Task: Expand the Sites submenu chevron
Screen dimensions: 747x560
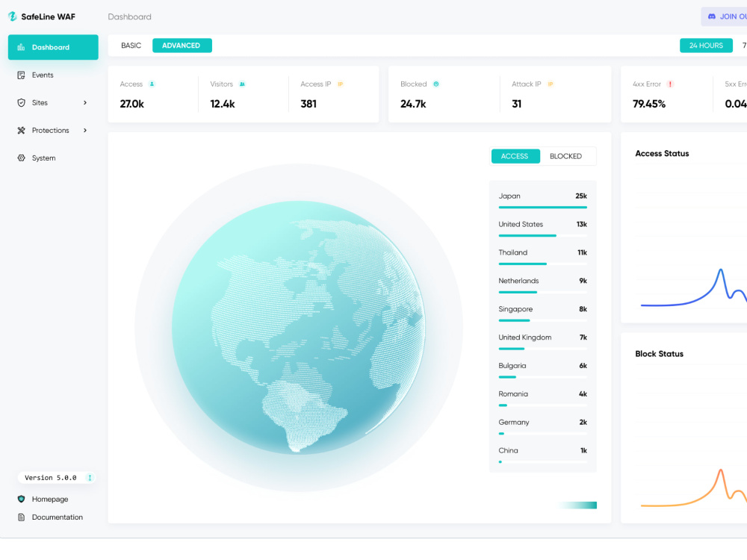Action: [x=85, y=103]
